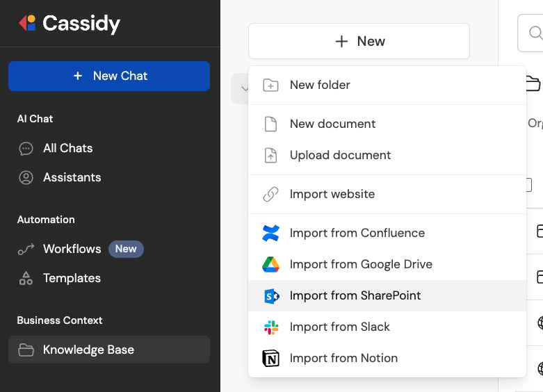The height and width of the screenshot is (392, 543).
Task: Click the Workflows path icon
Action: tap(26, 249)
